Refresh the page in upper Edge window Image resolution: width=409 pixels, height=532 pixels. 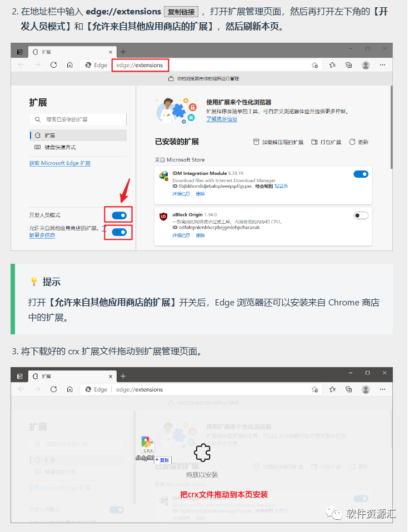point(54,65)
